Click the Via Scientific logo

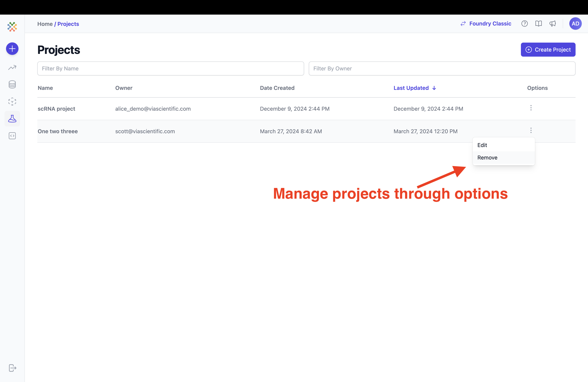pos(12,27)
